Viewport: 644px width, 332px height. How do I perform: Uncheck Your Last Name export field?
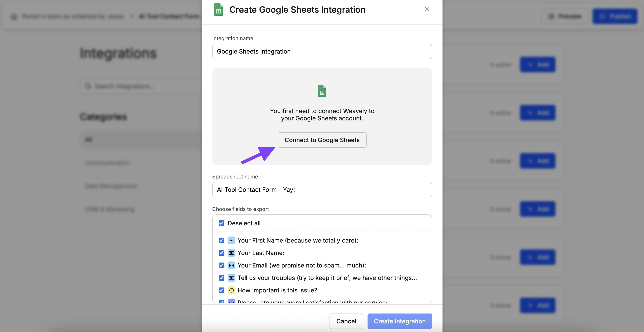click(221, 253)
